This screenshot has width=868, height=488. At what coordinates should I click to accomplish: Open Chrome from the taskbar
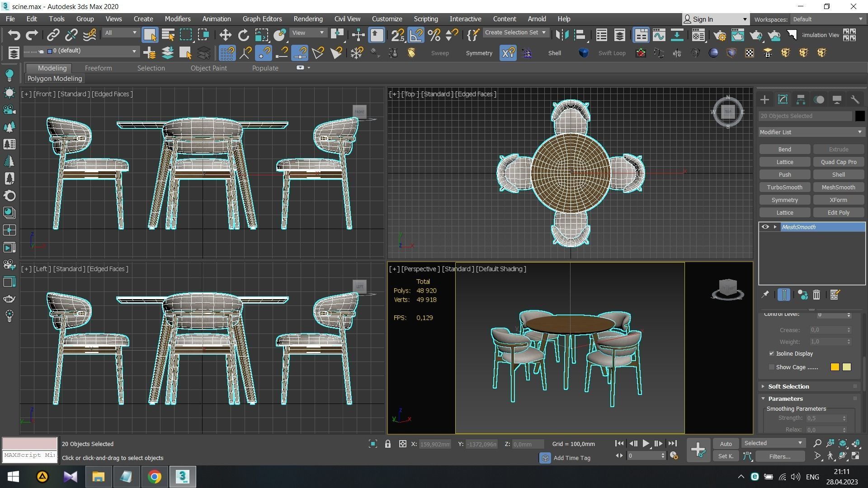click(x=154, y=477)
